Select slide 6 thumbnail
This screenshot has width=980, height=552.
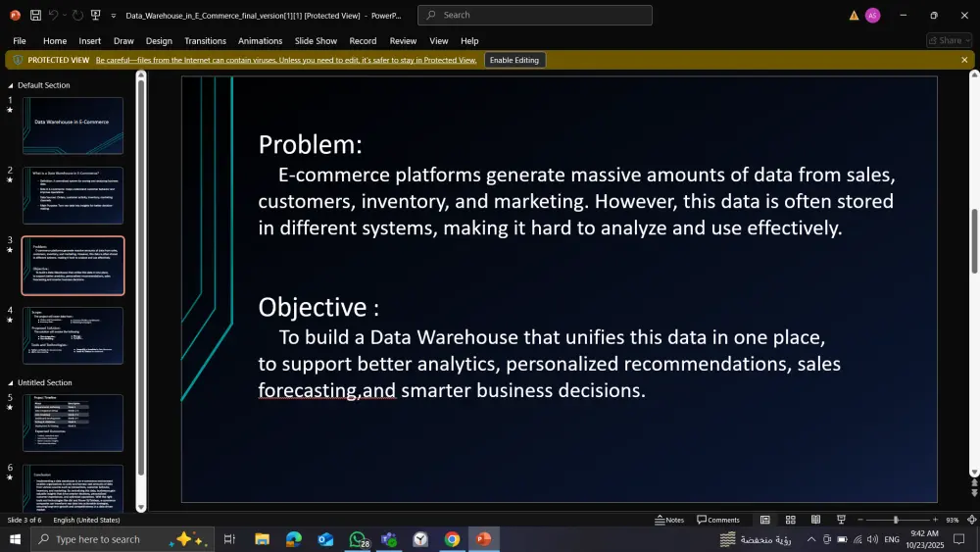(x=73, y=488)
